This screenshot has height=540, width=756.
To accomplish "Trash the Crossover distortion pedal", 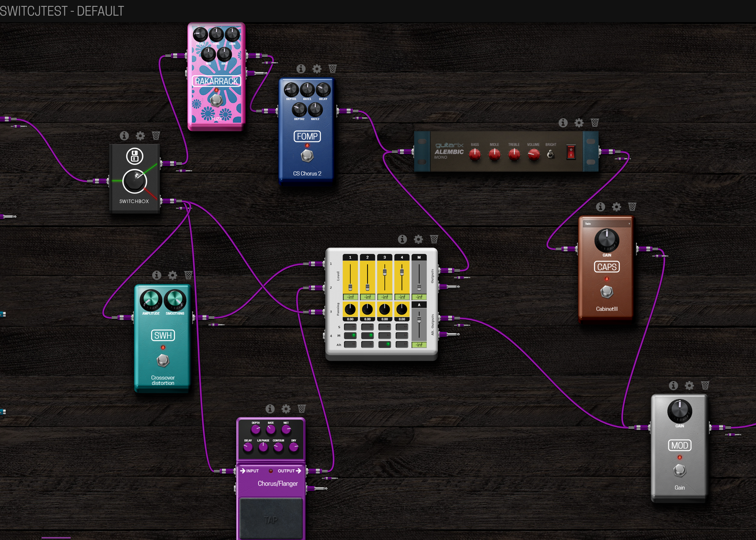I will coord(189,275).
